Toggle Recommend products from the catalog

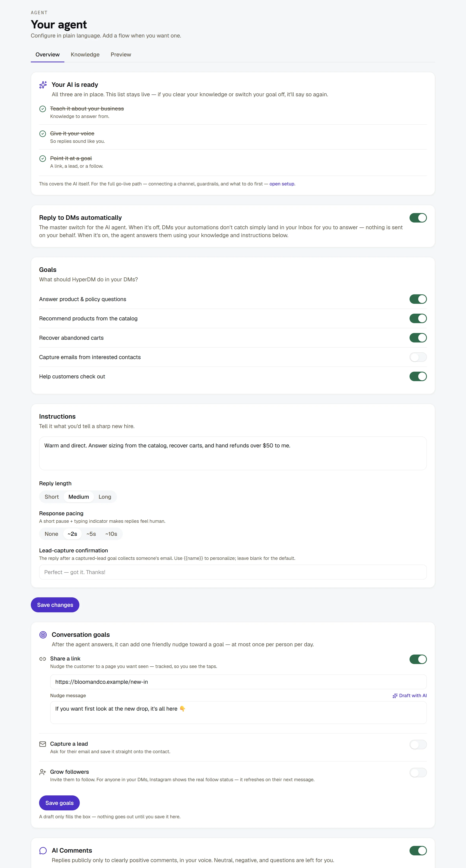coord(418,318)
